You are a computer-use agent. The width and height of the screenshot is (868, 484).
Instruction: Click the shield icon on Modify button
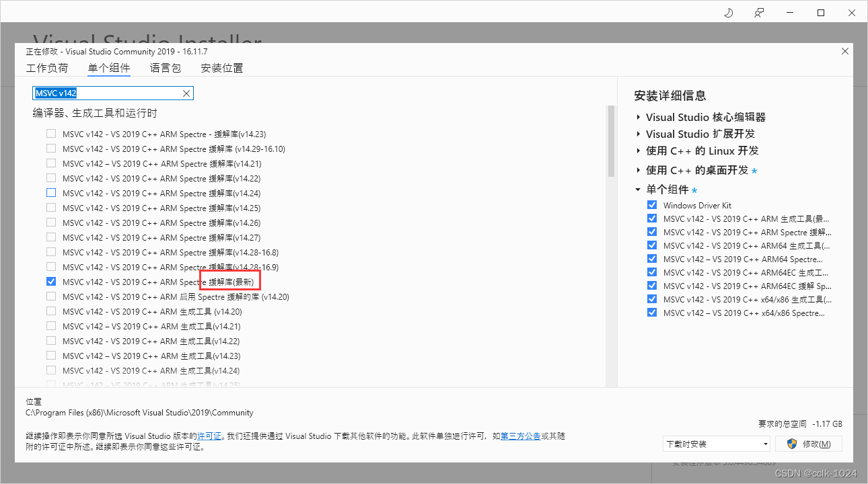click(793, 444)
